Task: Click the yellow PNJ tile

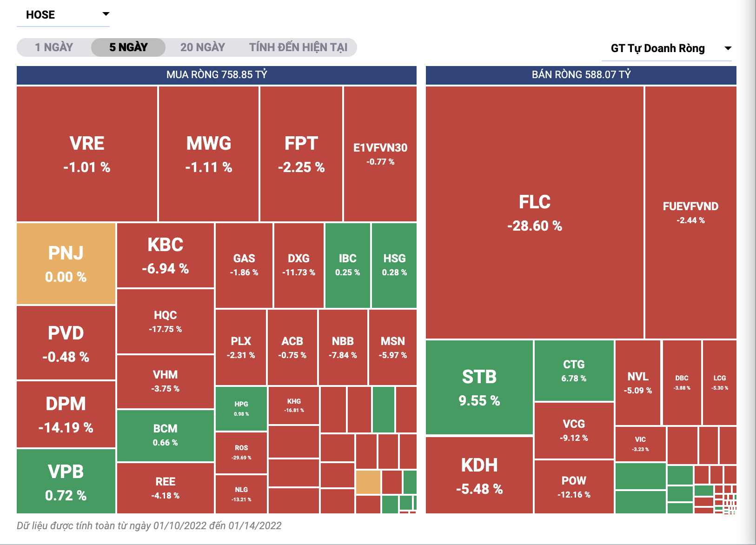Action: click(x=66, y=264)
